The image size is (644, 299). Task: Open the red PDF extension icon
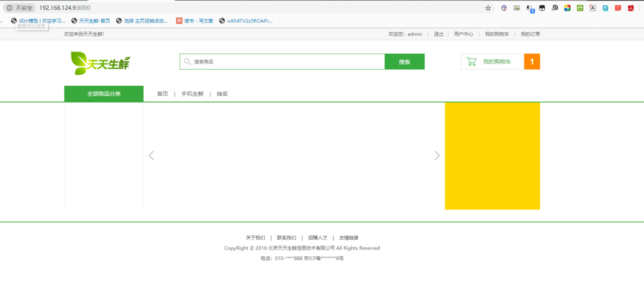(x=631, y=8)
